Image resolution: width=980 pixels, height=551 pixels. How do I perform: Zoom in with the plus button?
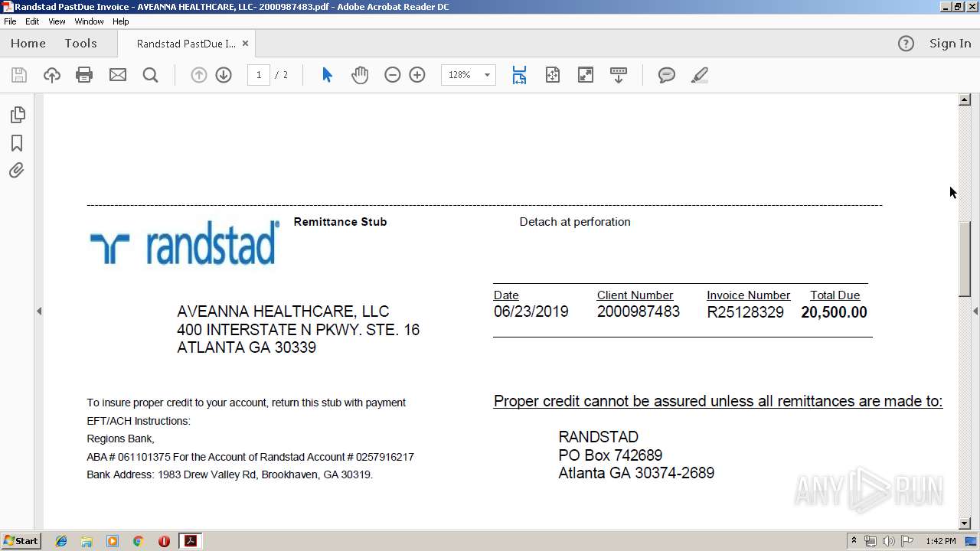click(x=417, y=75)
